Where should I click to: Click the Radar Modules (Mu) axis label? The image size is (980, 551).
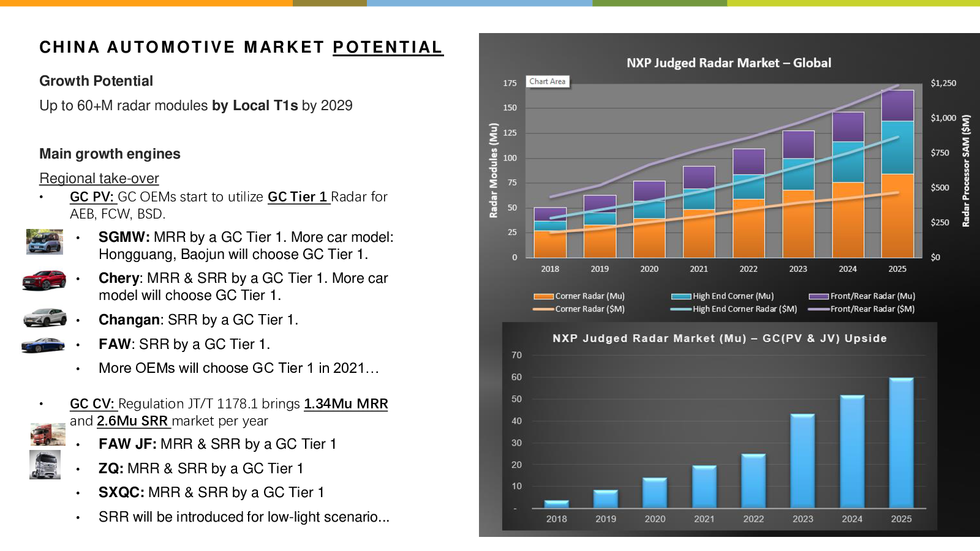point(493,170)
